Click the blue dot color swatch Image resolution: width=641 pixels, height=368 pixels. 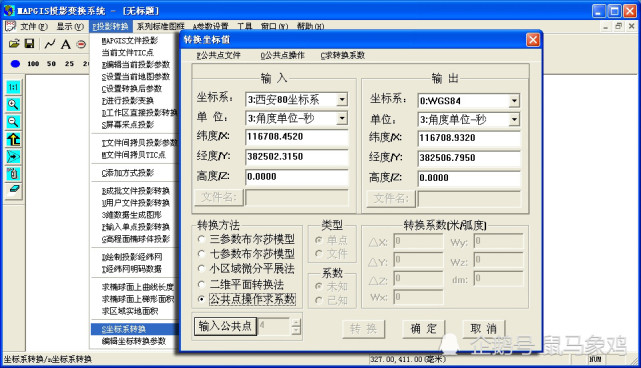(15, 64)
